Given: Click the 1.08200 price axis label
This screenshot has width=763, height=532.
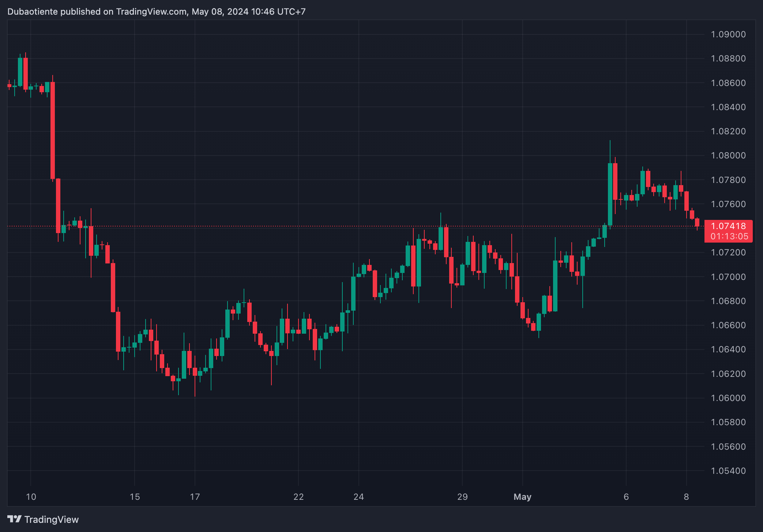Looking at the screenshot, I should (728, 131).
